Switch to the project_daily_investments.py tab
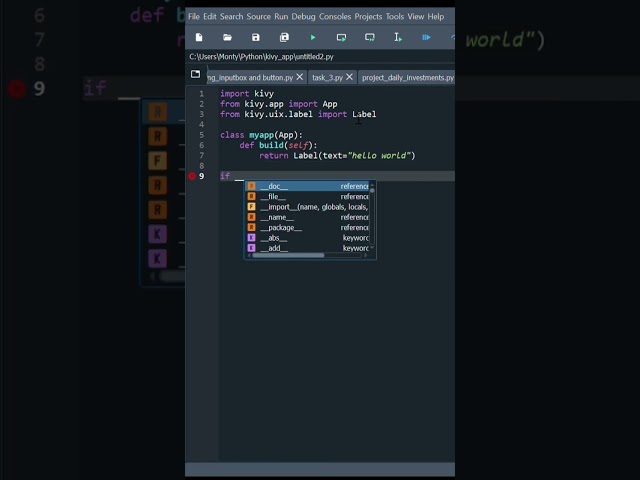640x480 pixels. tap(407, 78)
